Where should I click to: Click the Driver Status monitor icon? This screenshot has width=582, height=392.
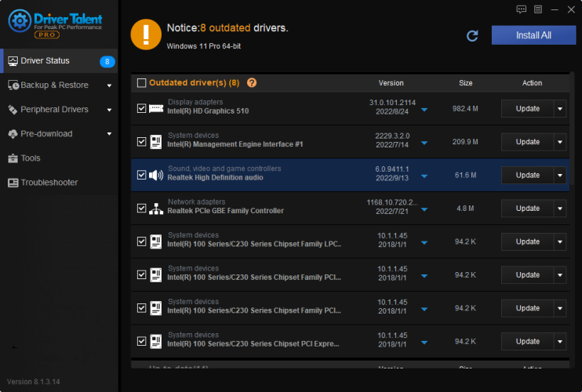(x=13, y=61)
